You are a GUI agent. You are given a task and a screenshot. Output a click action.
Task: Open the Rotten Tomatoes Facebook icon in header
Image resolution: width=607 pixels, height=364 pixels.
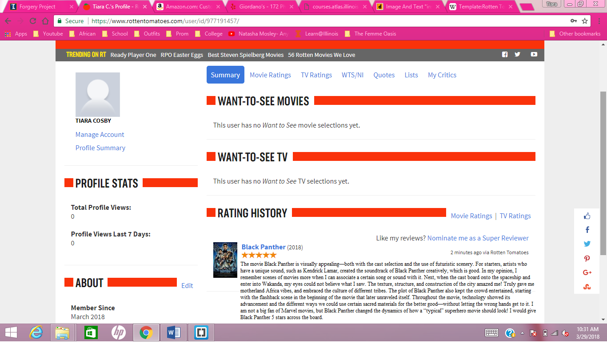[505, 54]
